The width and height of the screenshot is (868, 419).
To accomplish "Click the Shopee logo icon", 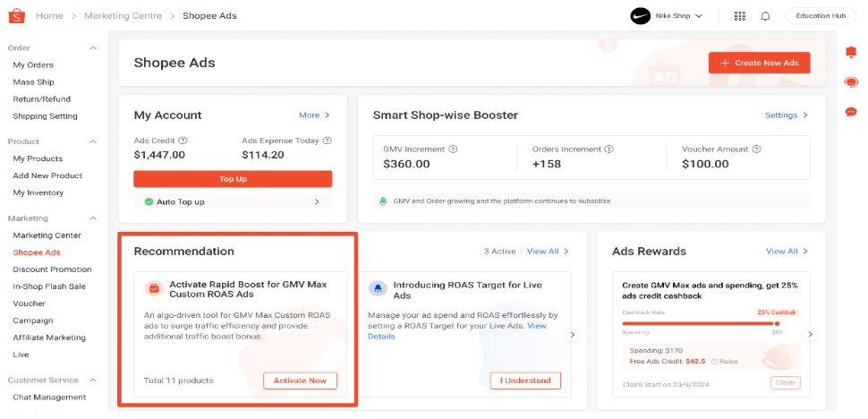I will click(17, 15).
